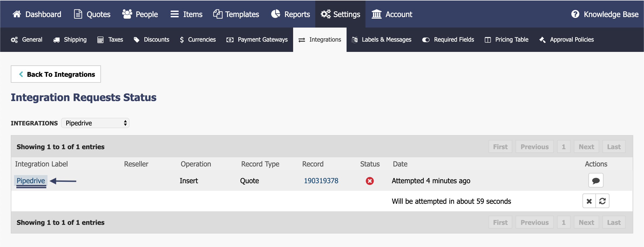Click the Currencies dollar sign icon
This screenshot has height=247, width=644.
(x=182, y=40)
